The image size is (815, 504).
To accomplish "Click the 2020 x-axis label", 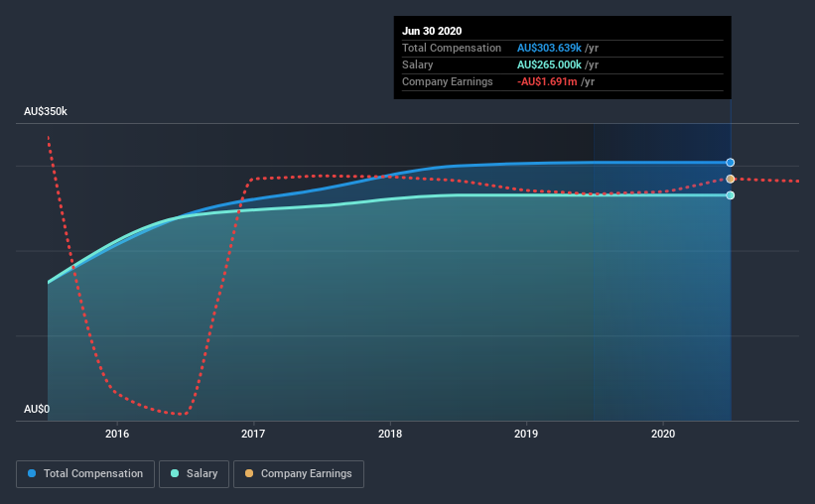I will click(663, 434).
